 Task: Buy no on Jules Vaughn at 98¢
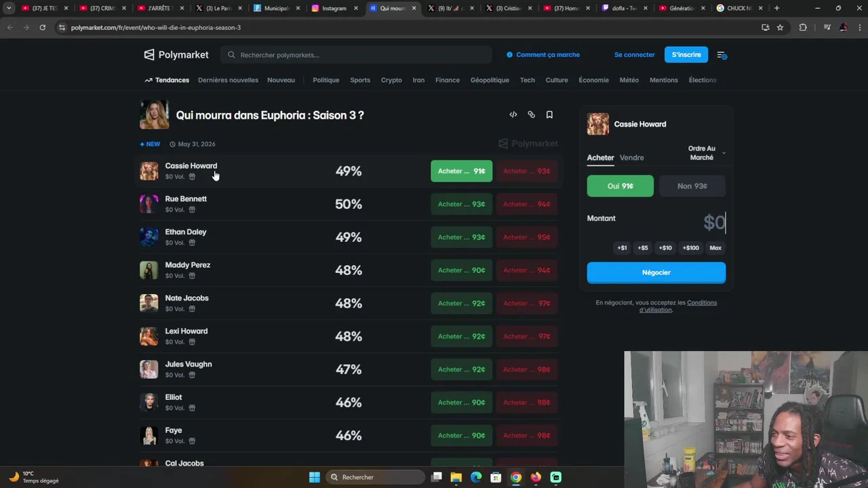(526, 369)
